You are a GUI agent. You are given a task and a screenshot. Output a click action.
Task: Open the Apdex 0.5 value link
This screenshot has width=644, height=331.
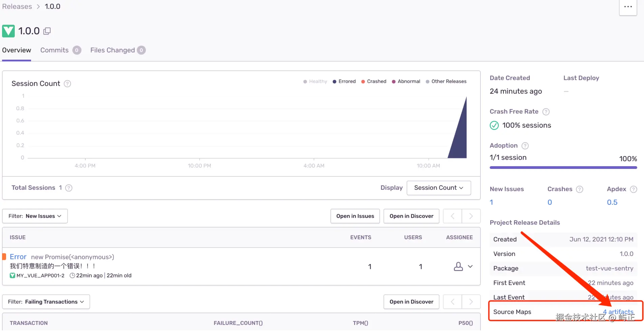(x=612, y=202)
